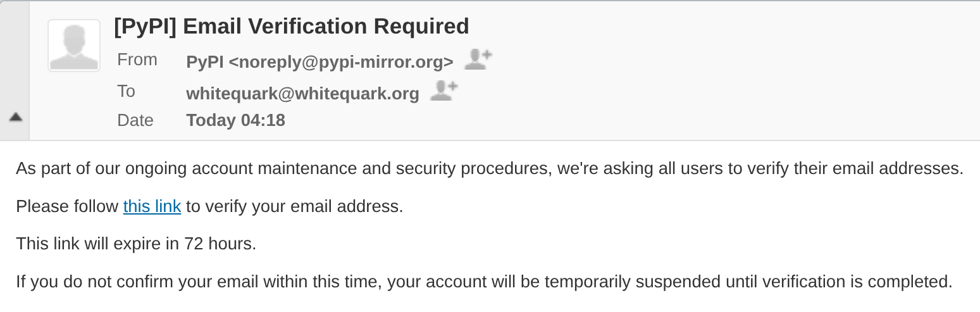
Task: Click the gray strip above the collapse arrow
Action: point(15,57)
